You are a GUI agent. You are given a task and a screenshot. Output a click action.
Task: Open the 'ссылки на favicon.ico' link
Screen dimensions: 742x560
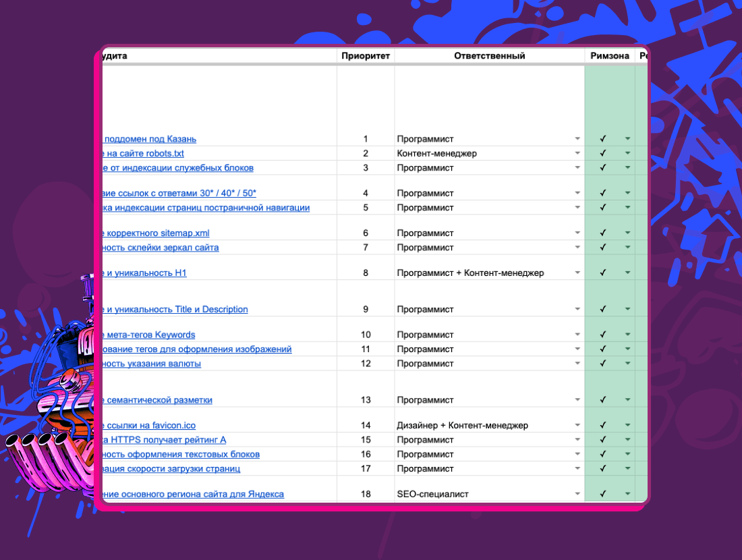click(x=149, y=426)
